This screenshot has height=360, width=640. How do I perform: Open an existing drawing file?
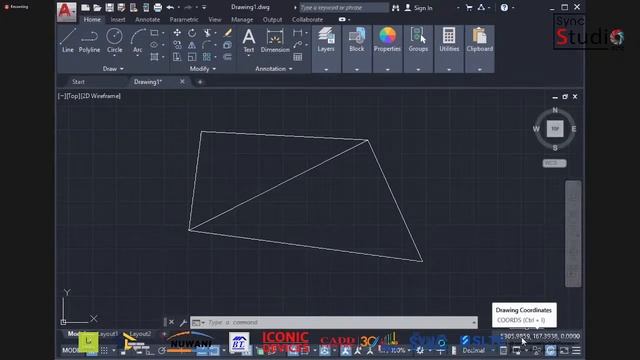click(x=97, y=7)
